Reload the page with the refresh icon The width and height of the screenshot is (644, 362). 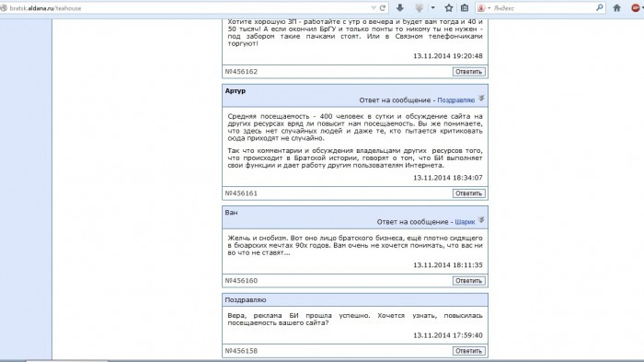point(383,7)
